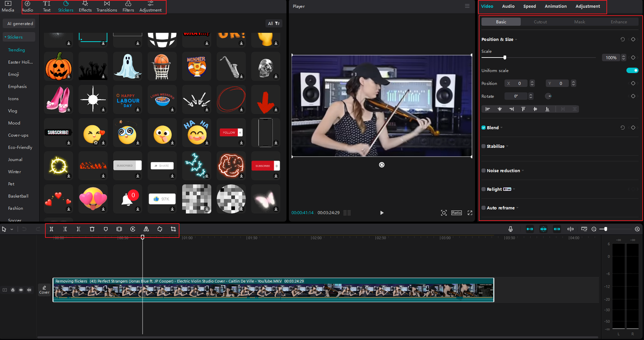The height and width of the screenshot is (340, 644).
Task: Toggle the auto snapping button
Action: tap(543, 229)
